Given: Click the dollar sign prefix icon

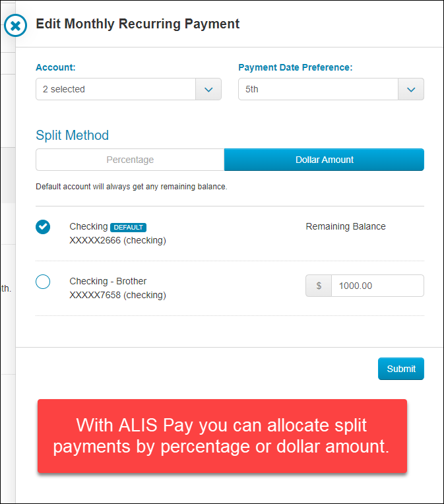Looking at the screenshot, I should pyautogui.click(x=319, y=286).
